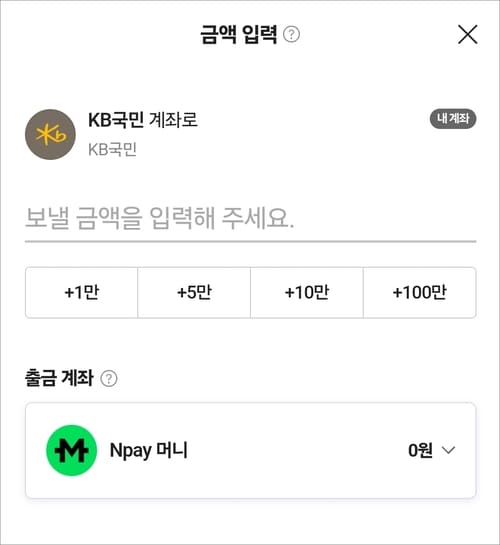Add +1만 to the amount
Viewport: 500px width, 545px height.
click(82, 292)
